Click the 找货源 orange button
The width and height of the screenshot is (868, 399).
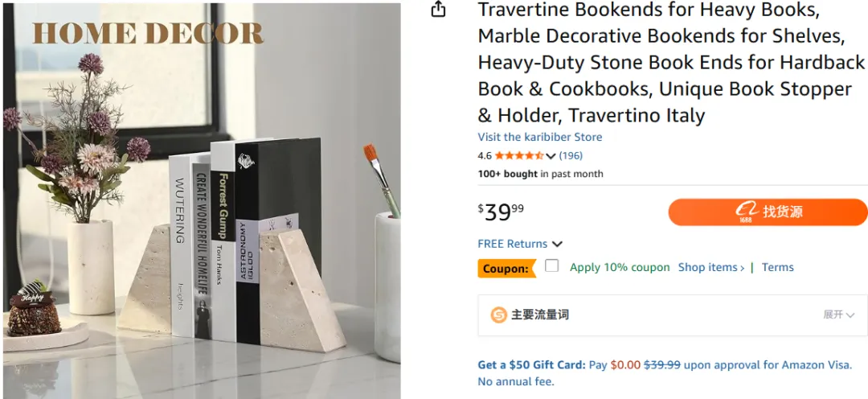(x=768, y=212)
